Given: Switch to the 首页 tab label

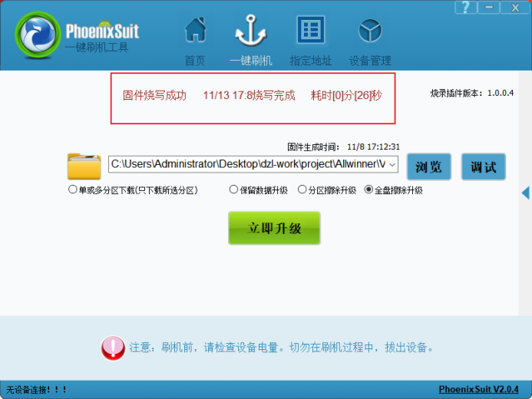Looking at the screenshot, I should point(195,61).
